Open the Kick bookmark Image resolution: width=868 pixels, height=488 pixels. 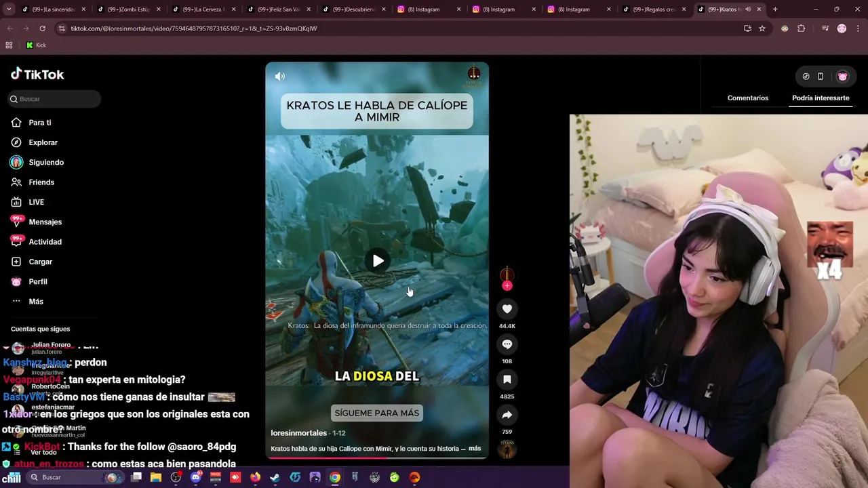coord(36,45)
